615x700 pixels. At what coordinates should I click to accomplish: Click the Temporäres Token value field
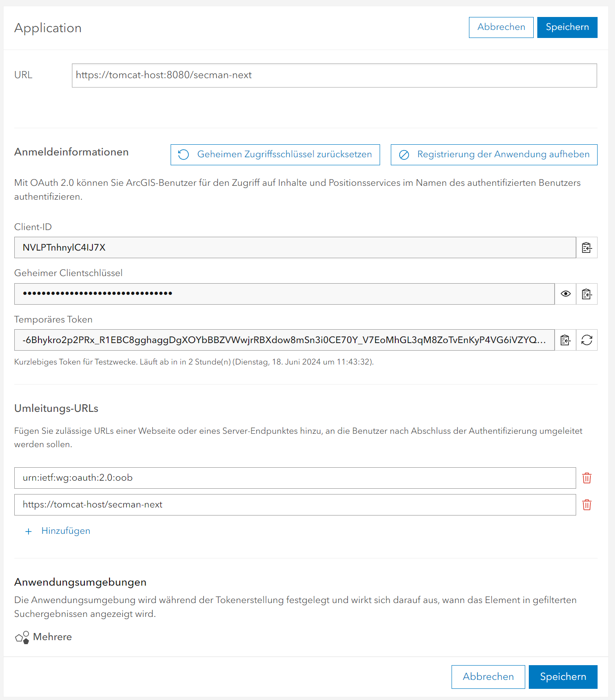coord(284,340)
